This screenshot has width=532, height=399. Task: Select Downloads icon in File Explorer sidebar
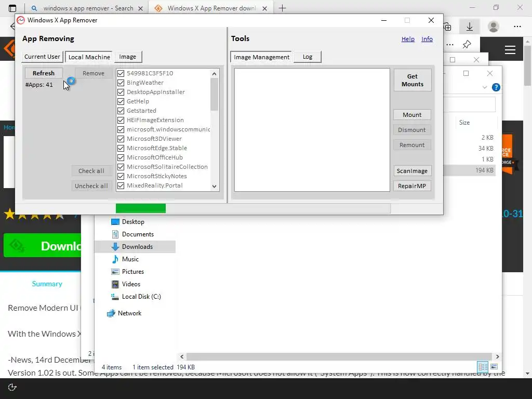click(115, 247)
